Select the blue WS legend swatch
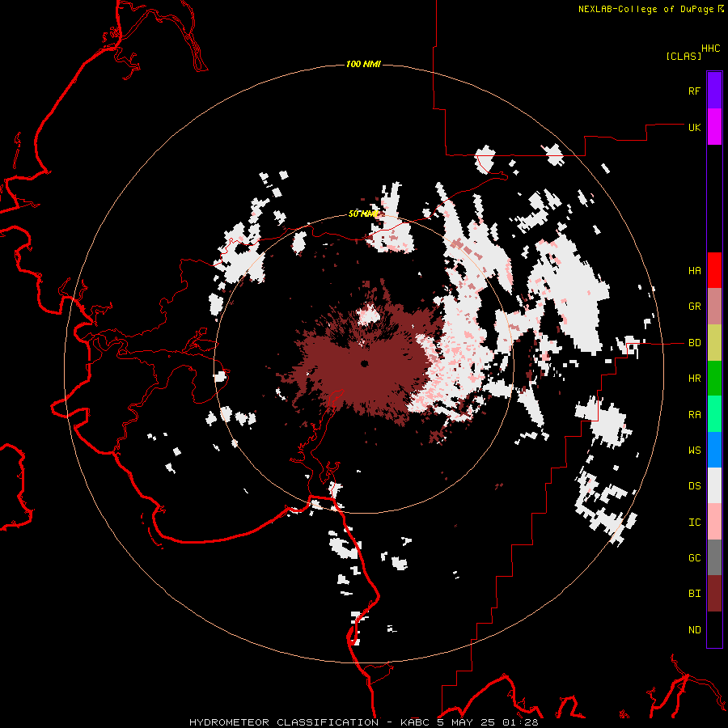The width and height of the screenshot is (728, 728). pyautogui.click(x=714, y=450)
